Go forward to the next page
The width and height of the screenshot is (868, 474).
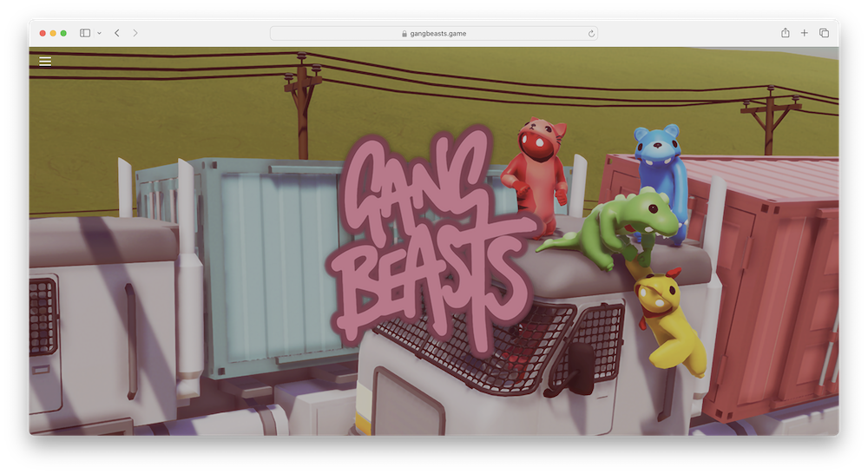click(135, 33)
